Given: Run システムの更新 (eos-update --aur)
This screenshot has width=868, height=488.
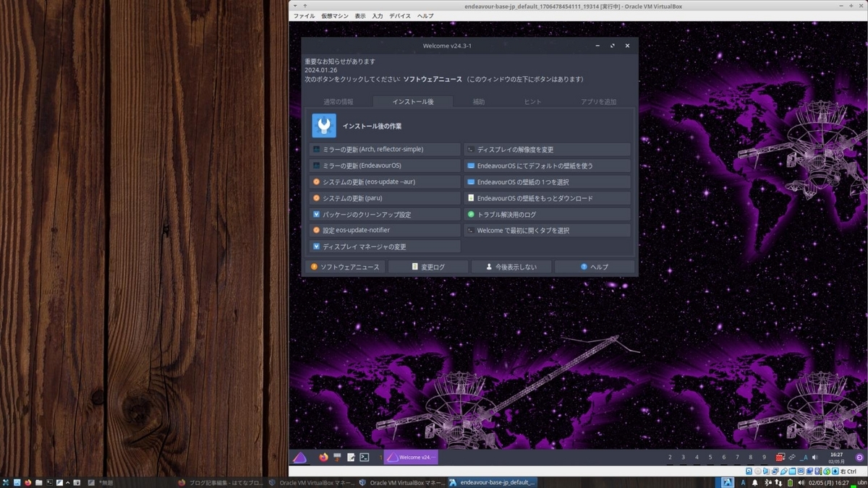Looking at the screenshot, I should (x=385, y=181).
